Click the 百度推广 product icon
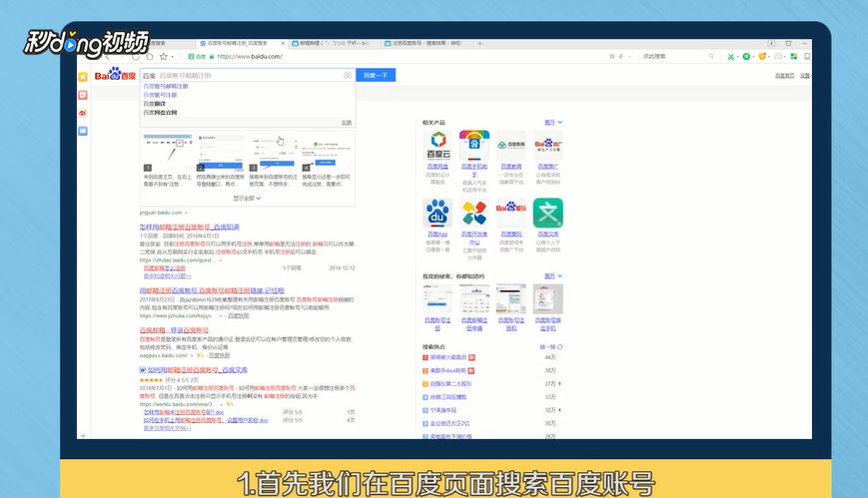The image size is (868, 498). [548, 145]
